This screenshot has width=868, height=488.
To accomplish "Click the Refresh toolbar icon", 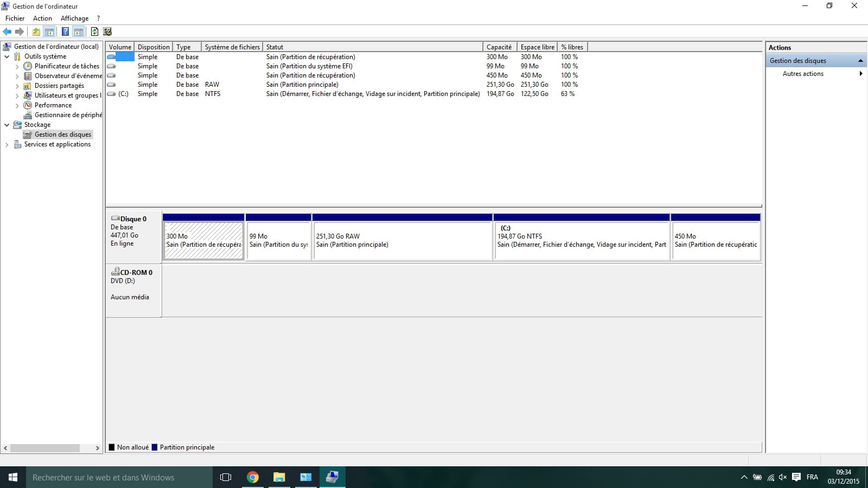I will point(94,31).
